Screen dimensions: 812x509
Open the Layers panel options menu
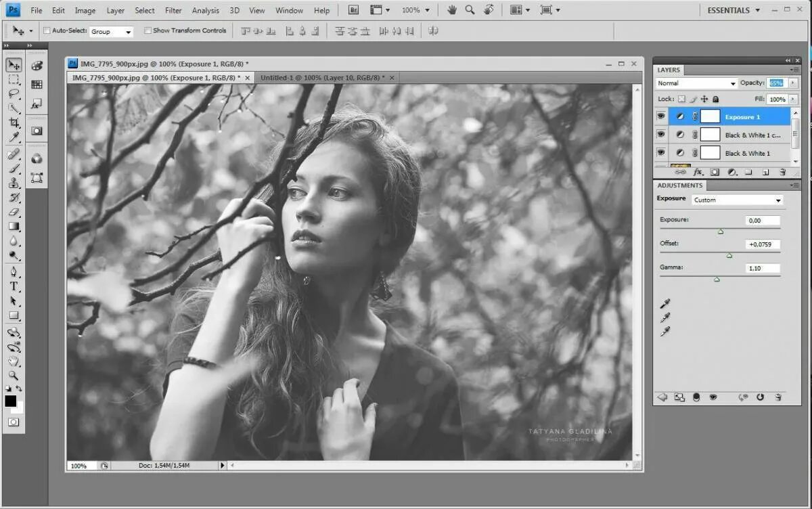point(795,70)
